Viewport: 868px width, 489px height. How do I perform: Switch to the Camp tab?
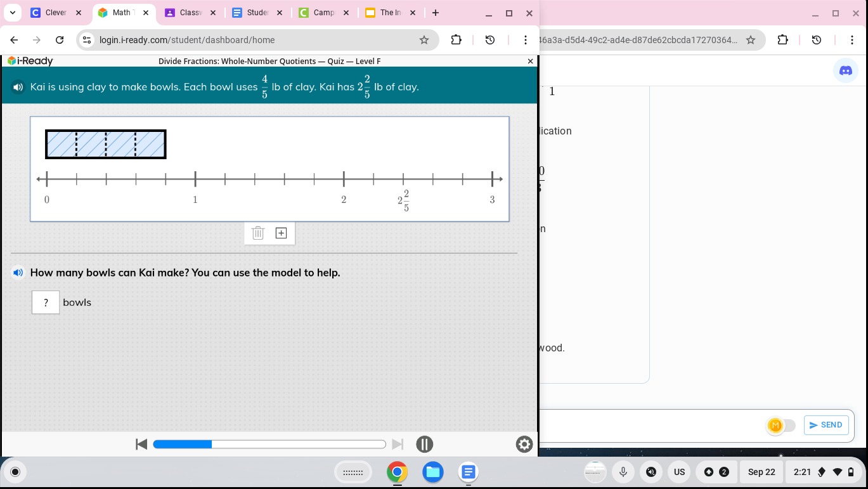(323, 13)
